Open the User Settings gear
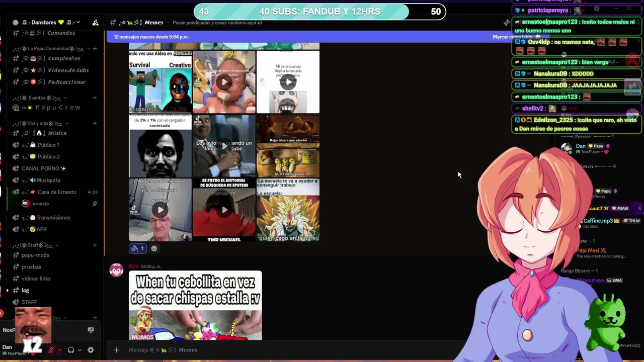The width and height of the screenshot is (644, 362). coord(91,350)
